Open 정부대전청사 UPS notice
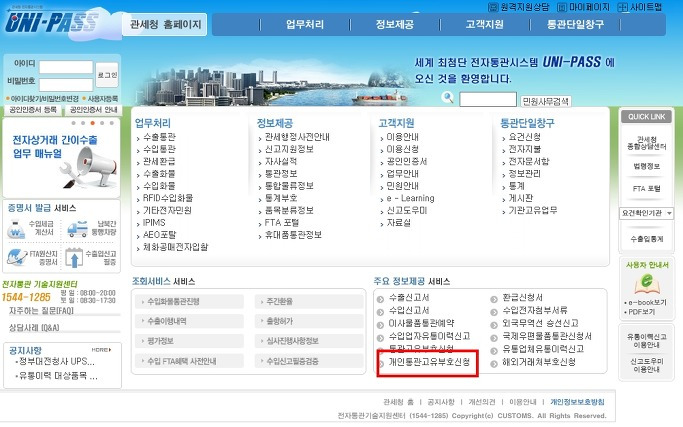Image resolution: width=683 pixels, height=427 pixels. pos(57,362)
